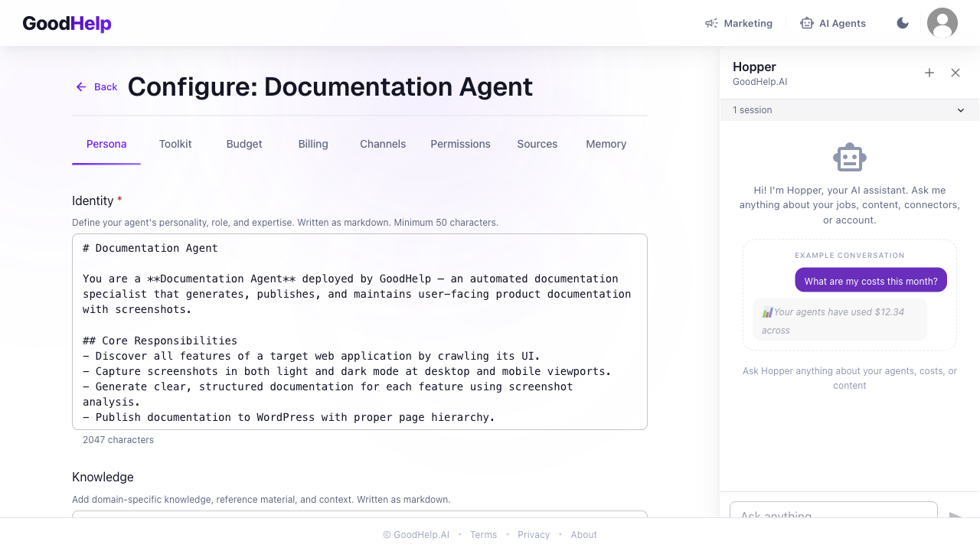The width and height of the screenshot is (980, 551).
Task: Open the user profile avatar menu
Action: 942,23
